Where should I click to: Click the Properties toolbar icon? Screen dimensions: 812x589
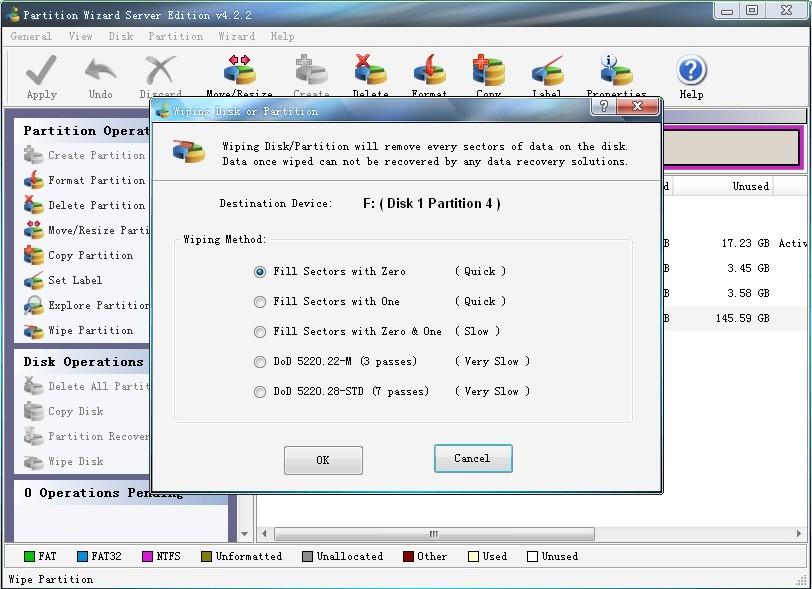click(x=614, y=70)
